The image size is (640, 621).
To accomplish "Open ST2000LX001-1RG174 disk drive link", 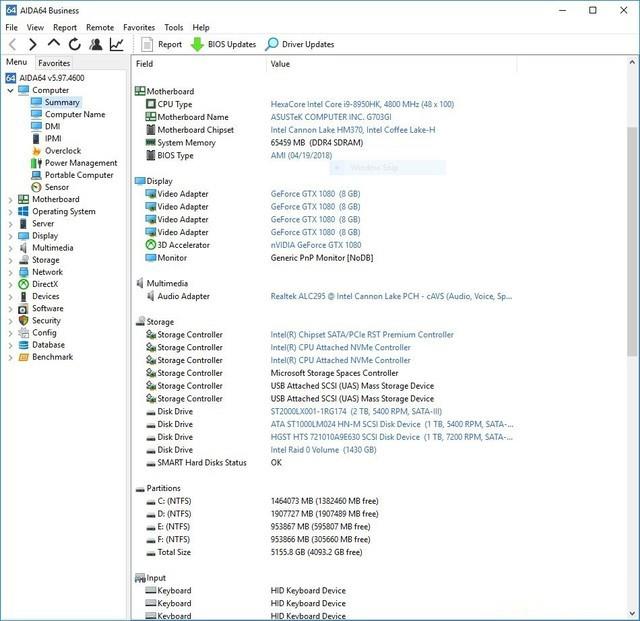I will [356, 411].
